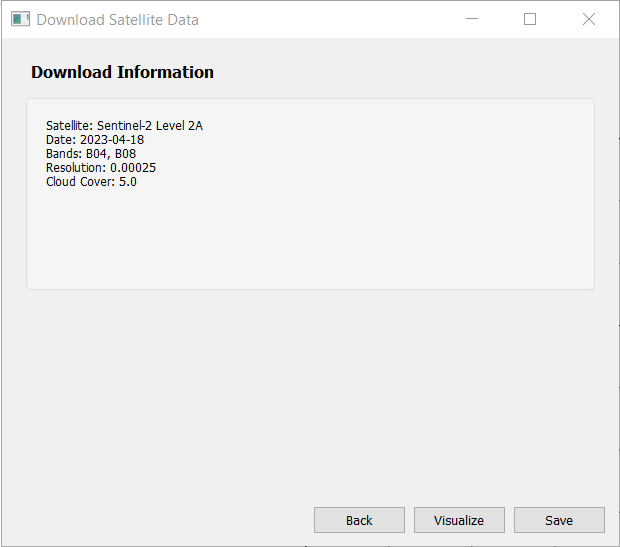Click the Download Satellite Data window title
Viewport: 620px width, 547px height.
click(x=117, y=19)
